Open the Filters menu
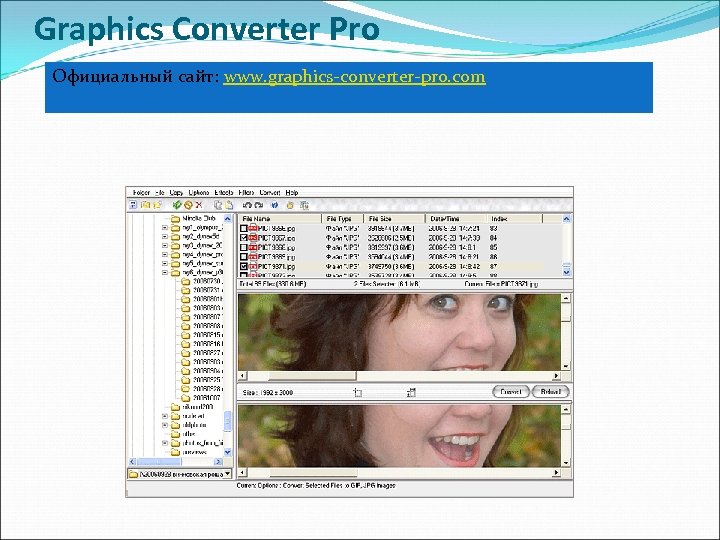The image size is (720, 540). click(247, 192)
